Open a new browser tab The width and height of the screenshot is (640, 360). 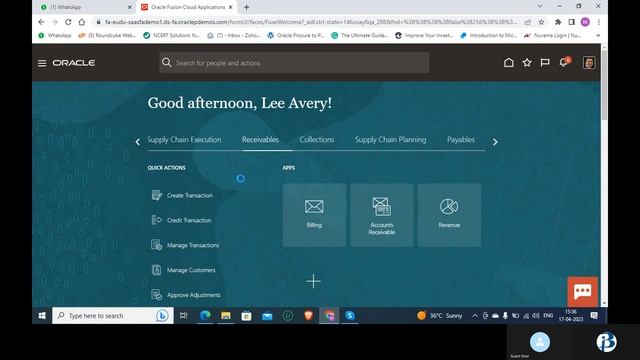(x=247, y=7)
